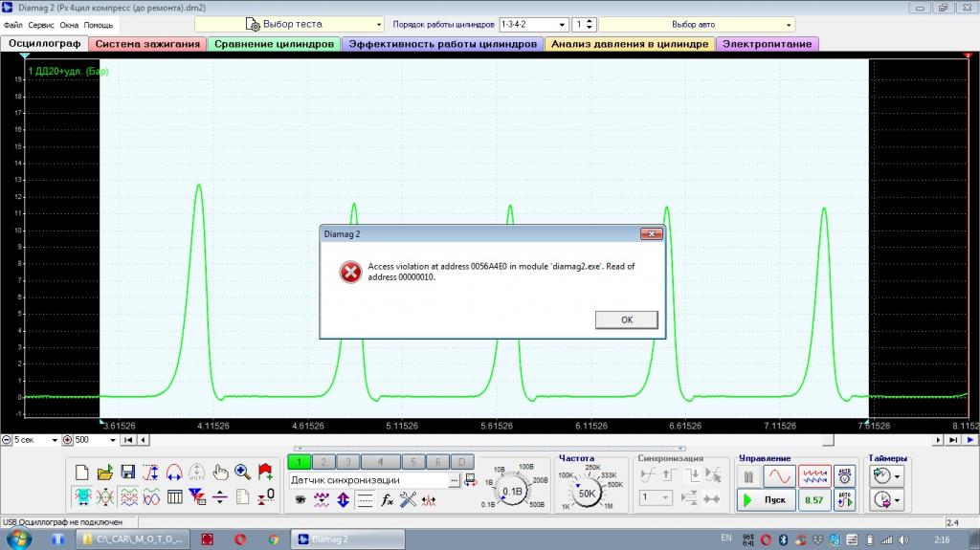Select the hand pan tool
Image resolution: width=980 pixels, height=550 pixels.
pos(220,472)
